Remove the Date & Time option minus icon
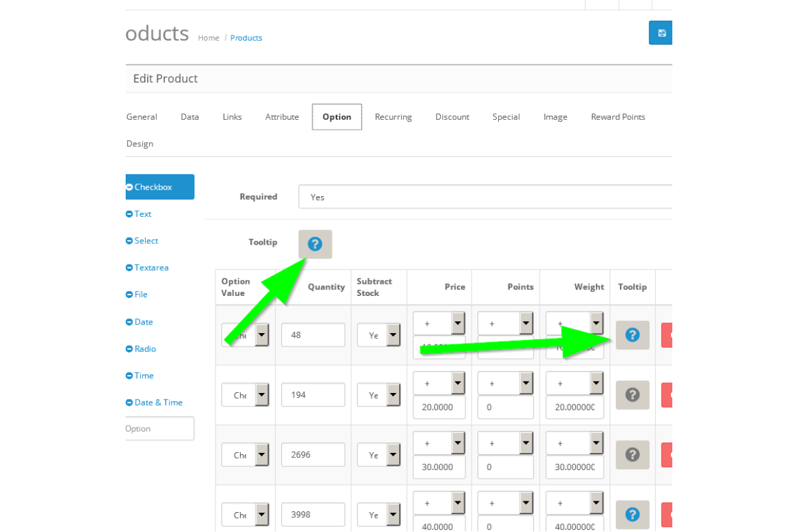This screenshot has height=532, width=798. [x=129, y=402]
